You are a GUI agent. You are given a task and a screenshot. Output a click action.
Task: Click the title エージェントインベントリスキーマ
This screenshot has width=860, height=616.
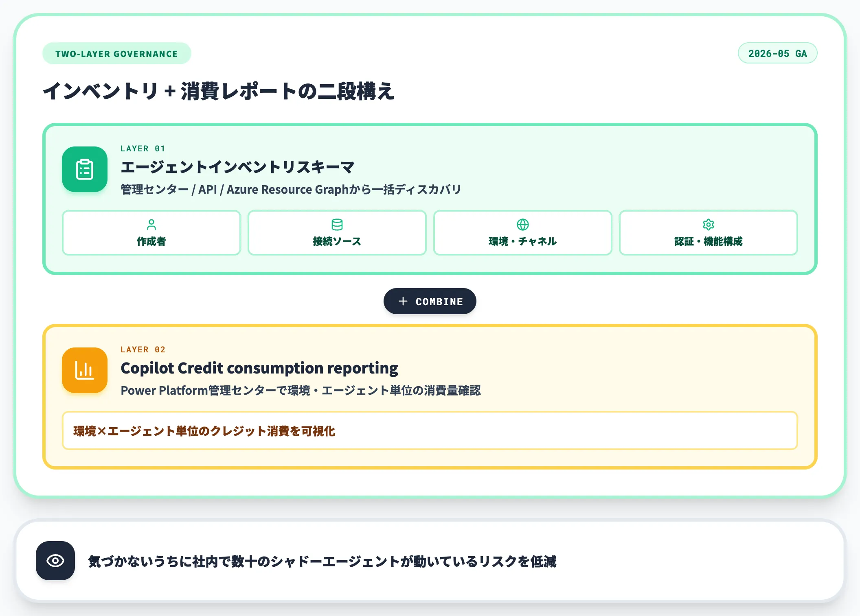coord(237,167)
